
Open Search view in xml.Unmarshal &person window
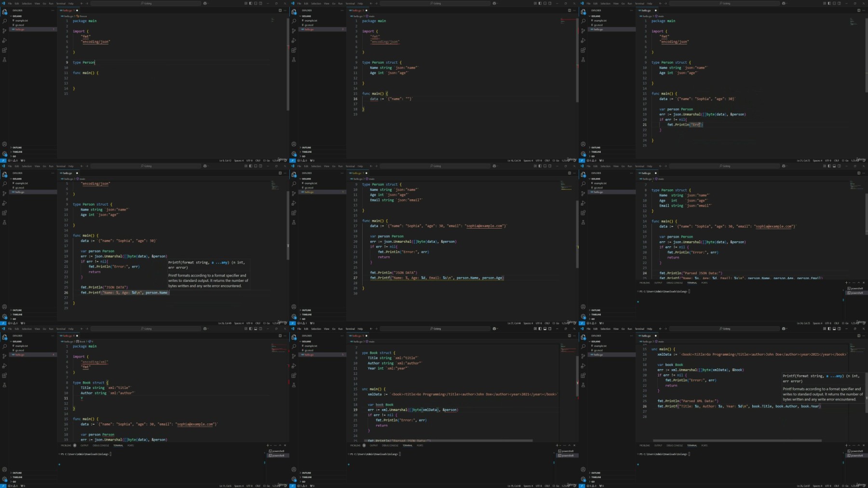294,347
